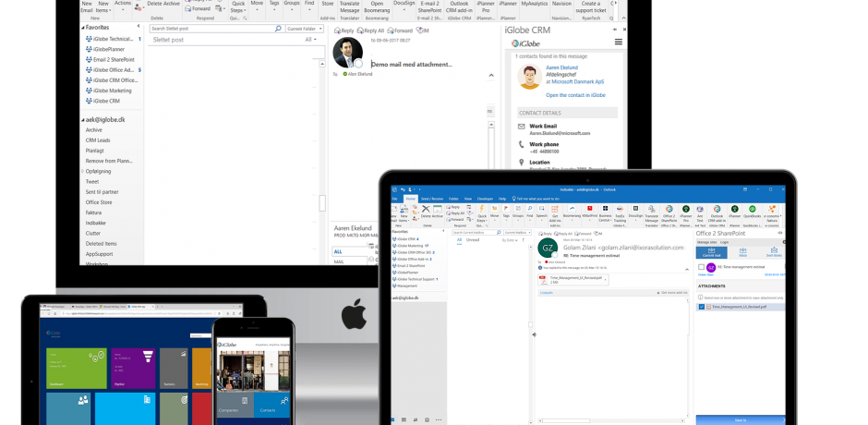Click the scroll-up arrow of the iMac message list
The height and width of the screenshot is (425, 868).
click(322, 64)
